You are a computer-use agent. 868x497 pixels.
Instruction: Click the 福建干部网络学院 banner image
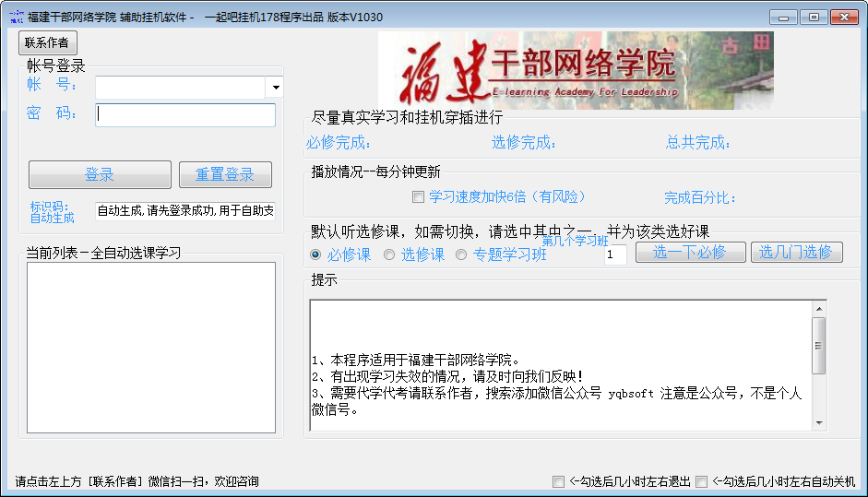coord(576,70)
